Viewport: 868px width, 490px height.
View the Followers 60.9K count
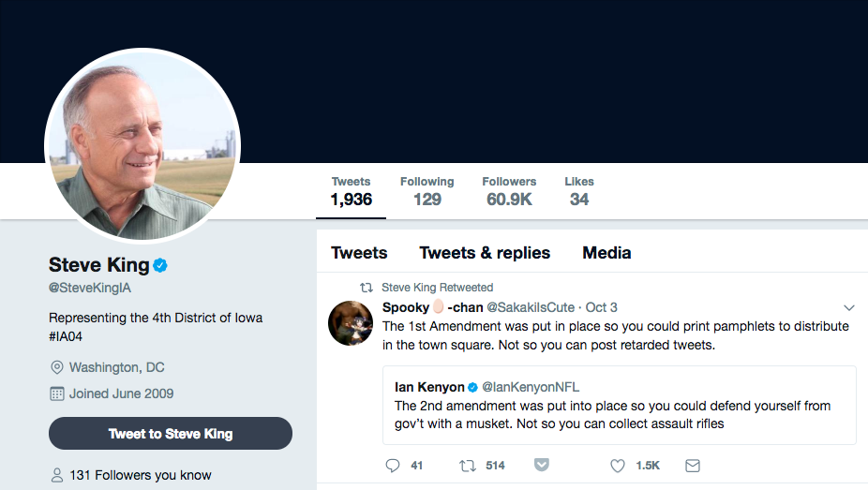coord(509,191)
